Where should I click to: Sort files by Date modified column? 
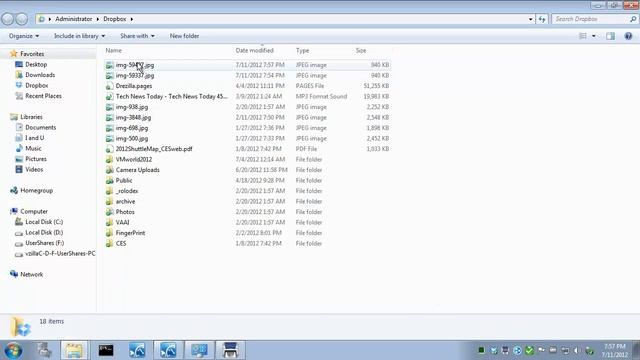(254, 50)
